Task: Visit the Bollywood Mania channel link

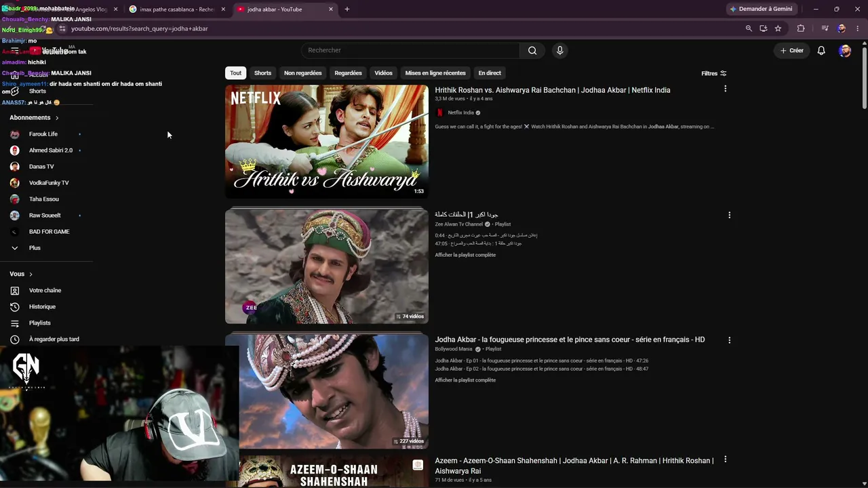Action: 454,349
